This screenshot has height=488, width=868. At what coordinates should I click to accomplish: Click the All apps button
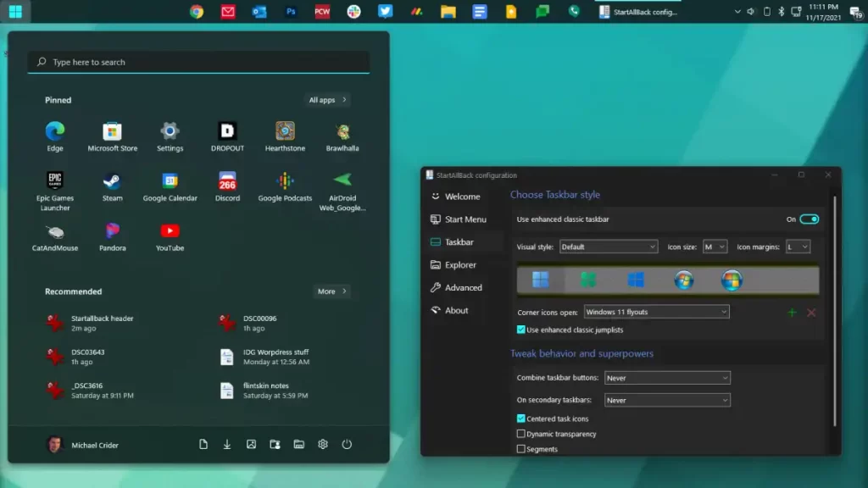click(x=327, y=99)
